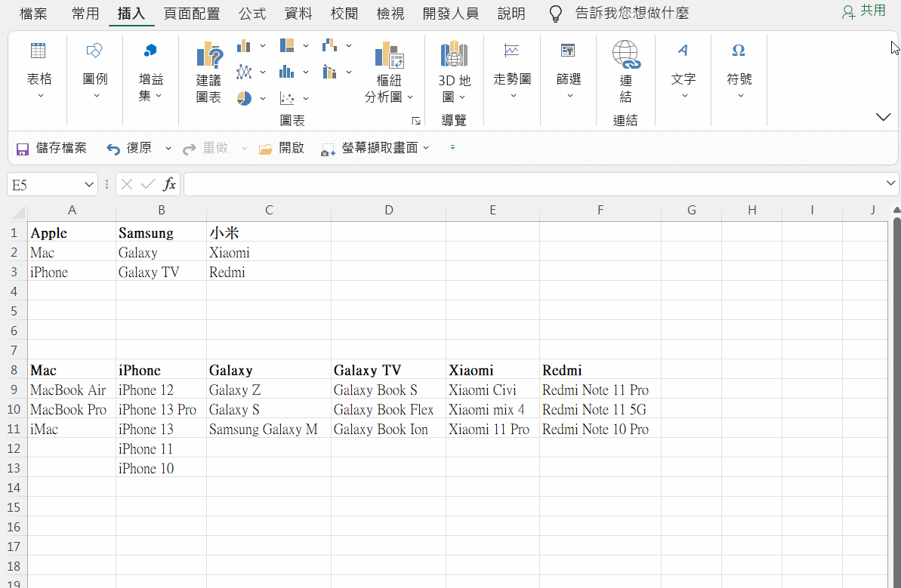
Task: Open the 檔案 File tab
Action: (x=33, y=13)
